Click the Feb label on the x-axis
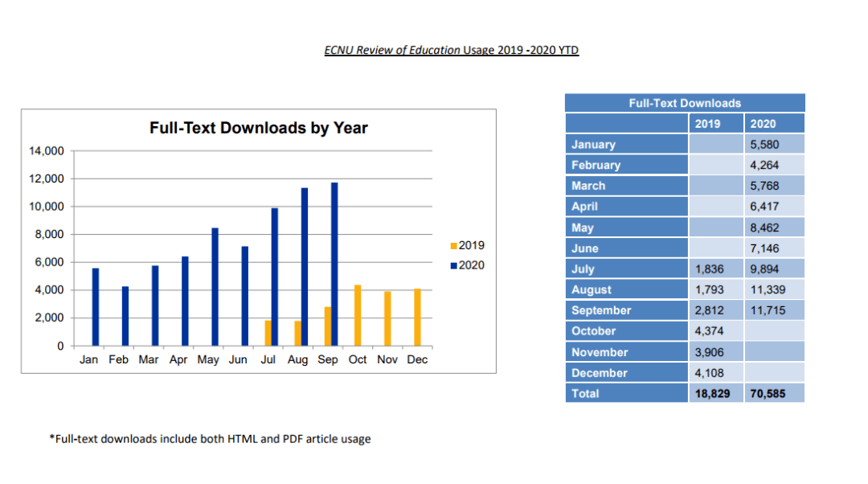This screenshot has height=484, width=868. pos(118,359)
